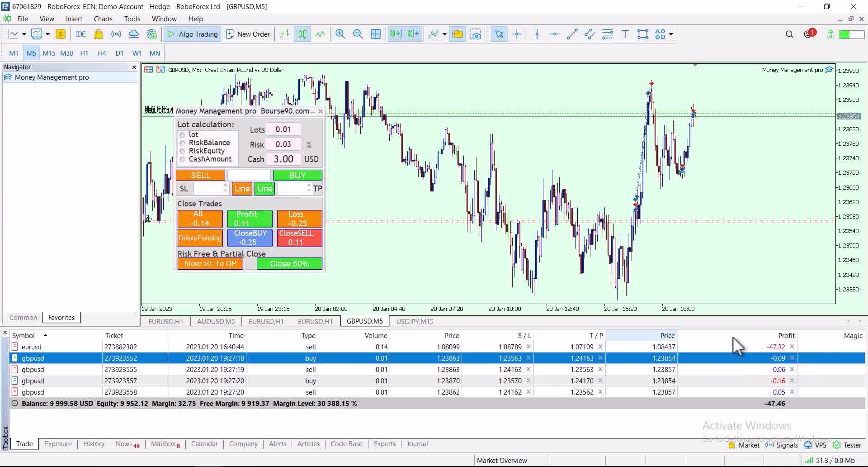
Task: Open the Charts menu
Action: tap(103, 19)
